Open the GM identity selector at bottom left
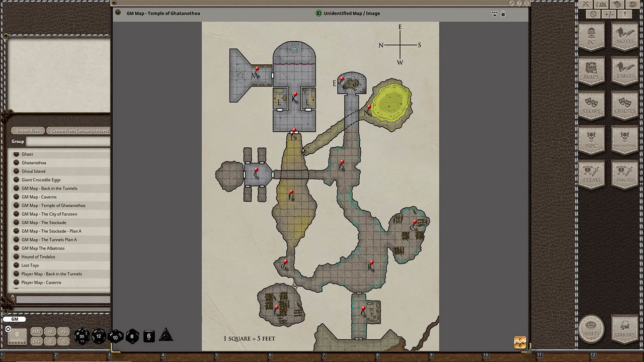Screen dimensions: 644x362 coord(14,319)
